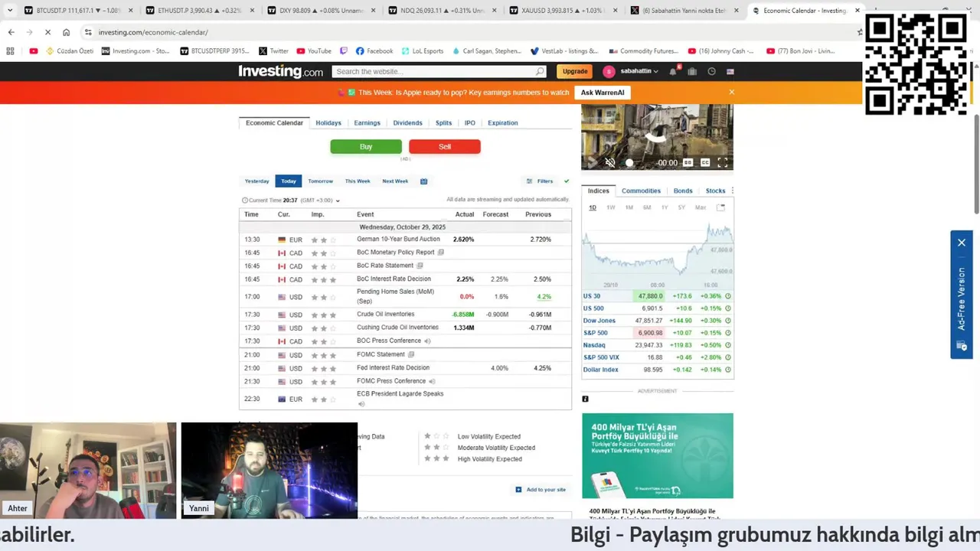980x551 pixels.
Task: Open the clock history icon in header
Action: click(x=711, y=71)
